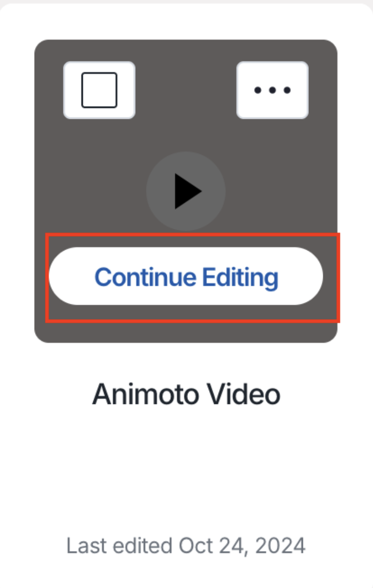Click the dark gray video thumbnail
This screenshot has width=373, height=588.
[186, 191]
